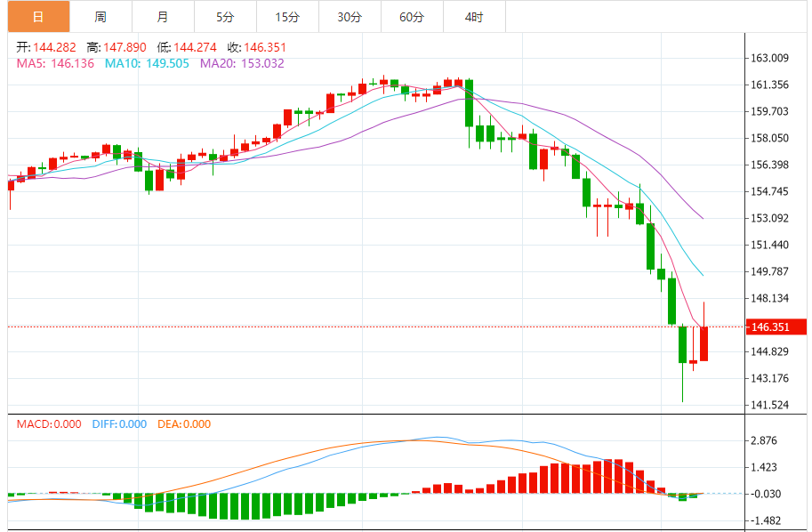The height and width of the screenshot is (532, 812).
Task: Click the 163.009 price axis label
Action: [x=770, y=58]
